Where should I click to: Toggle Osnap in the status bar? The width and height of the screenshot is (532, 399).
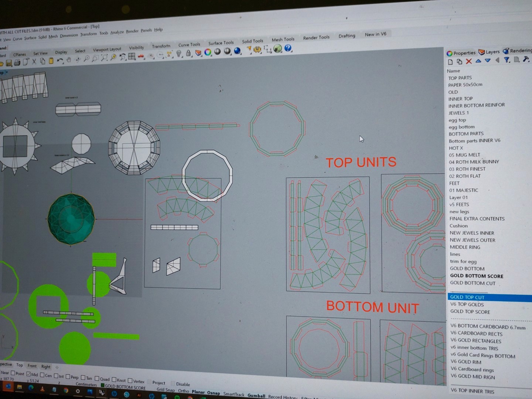(x=214, y=393)
